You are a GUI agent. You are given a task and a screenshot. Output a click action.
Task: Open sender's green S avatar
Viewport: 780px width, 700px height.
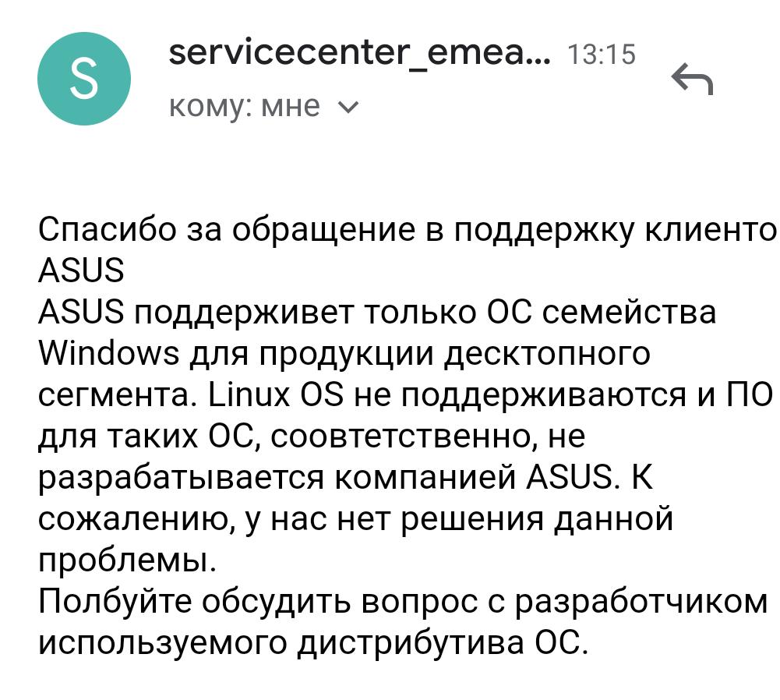point(83,79)
